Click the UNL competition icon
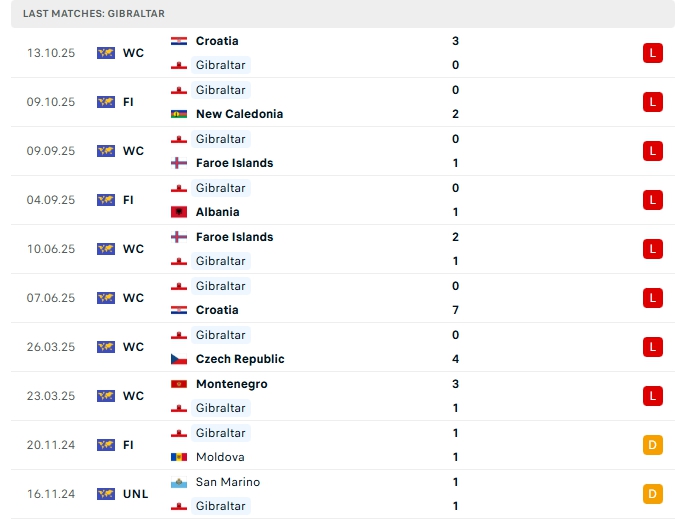This screenshot has width=685, height=521. pos(106,494)
